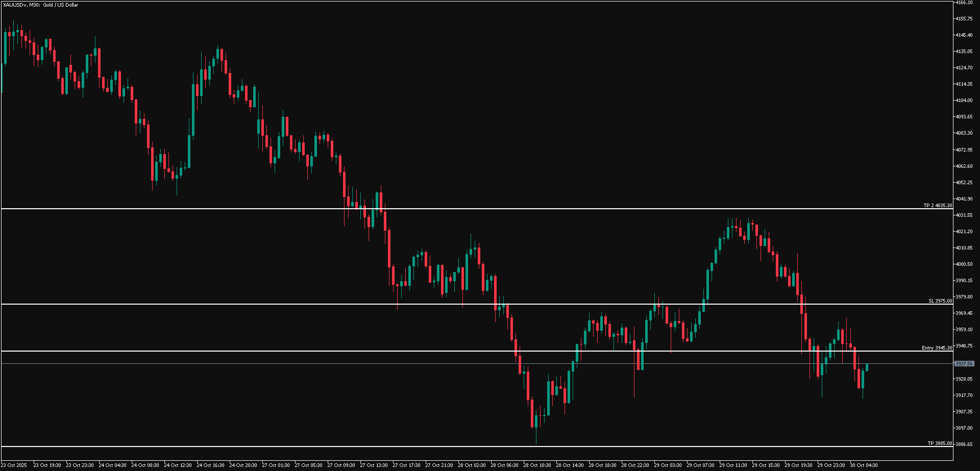
Task: Click the 27 Oct 01:30 time label
Action: pyautogui.click(x=276, y=465)
